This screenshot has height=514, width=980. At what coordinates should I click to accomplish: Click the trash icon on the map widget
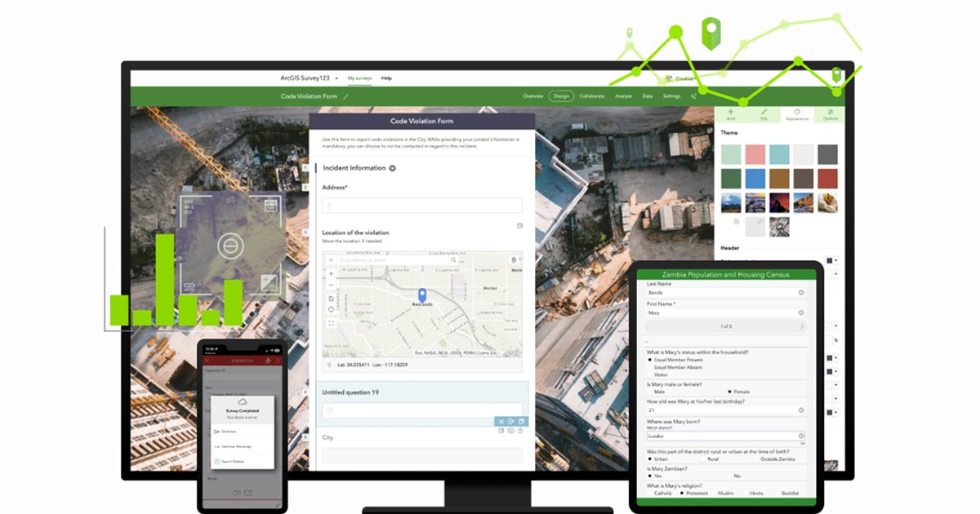point(514,260)
